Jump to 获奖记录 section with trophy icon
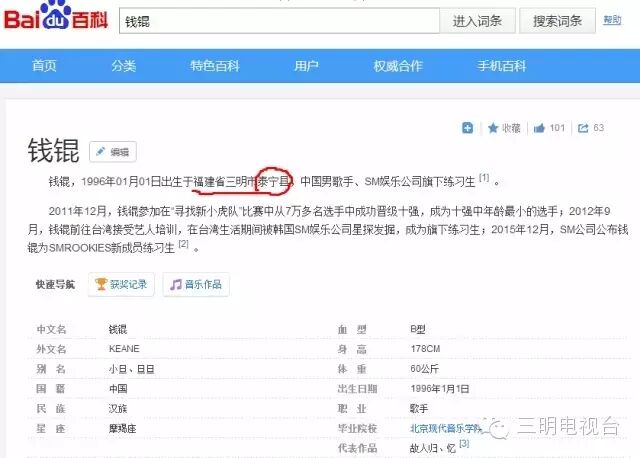This screenshot has width=640, height=458. pos(121,284)
